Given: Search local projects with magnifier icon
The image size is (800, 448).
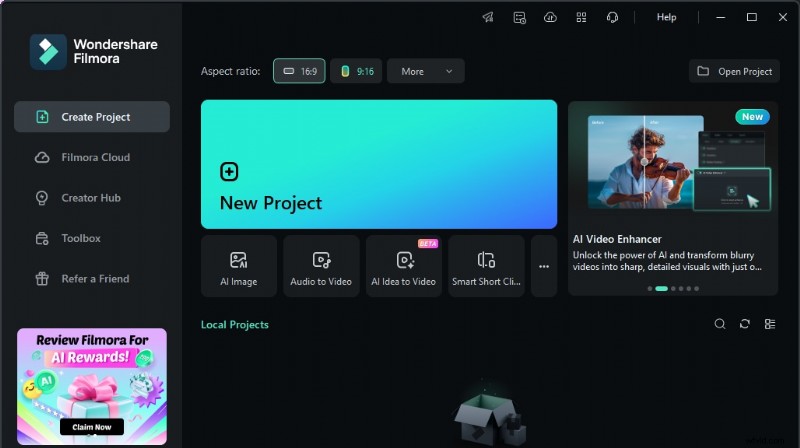Looking at the screenshot, I should [720, 324].
